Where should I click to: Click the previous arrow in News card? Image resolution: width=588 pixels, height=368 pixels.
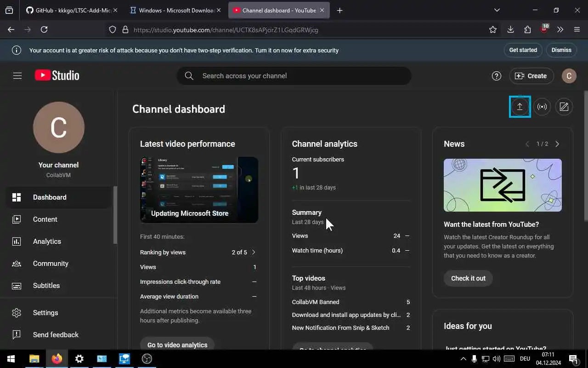coord(527,144)
